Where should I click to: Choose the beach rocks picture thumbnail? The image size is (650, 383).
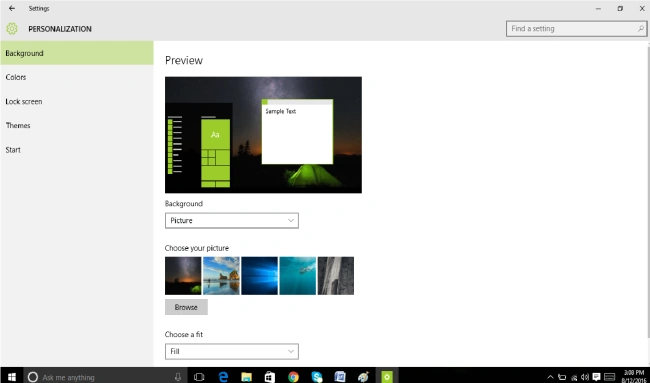221,276
